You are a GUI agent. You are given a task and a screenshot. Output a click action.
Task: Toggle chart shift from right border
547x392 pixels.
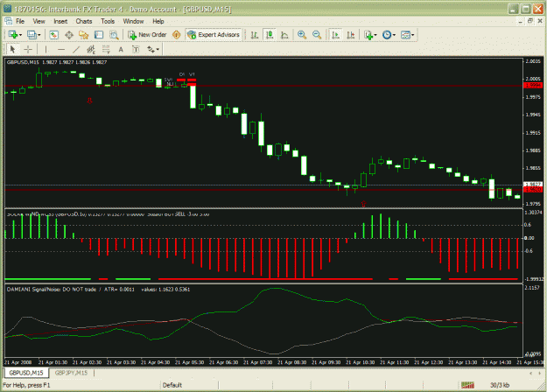pyautogui.click(x=351, y=35)
